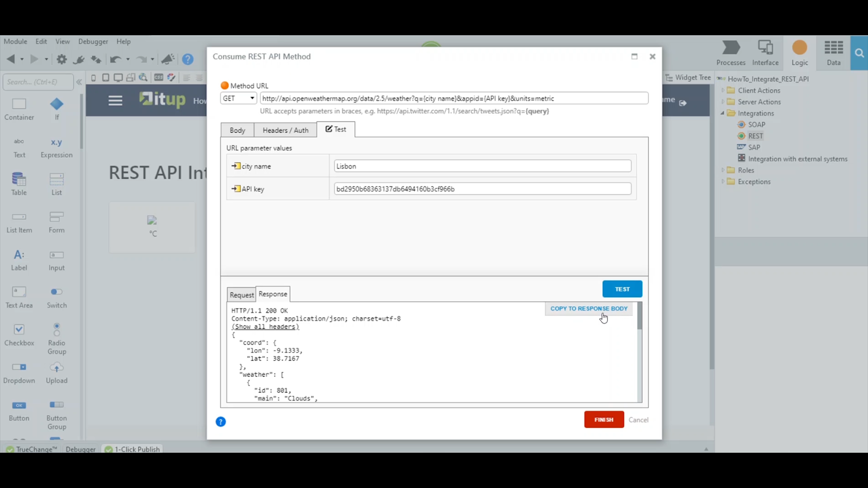The height and width of the screenshot is (488, 868).
Task: Expand the Roles folder
Action: pyautogui.click(x=723, y=170)
